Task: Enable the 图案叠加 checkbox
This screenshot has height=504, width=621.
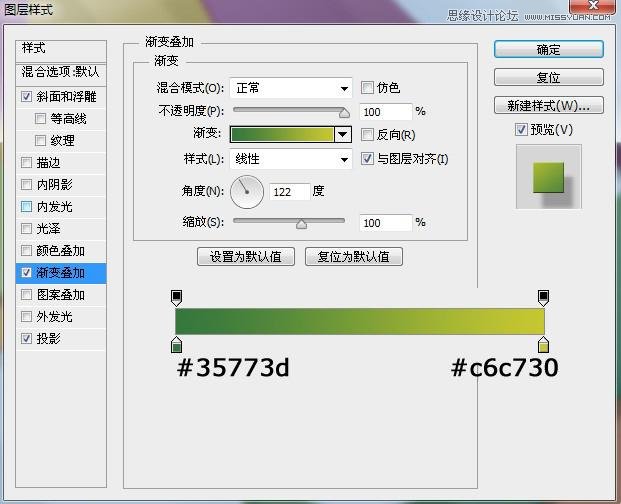Action: pyautogui.click(x=27, y=295)
